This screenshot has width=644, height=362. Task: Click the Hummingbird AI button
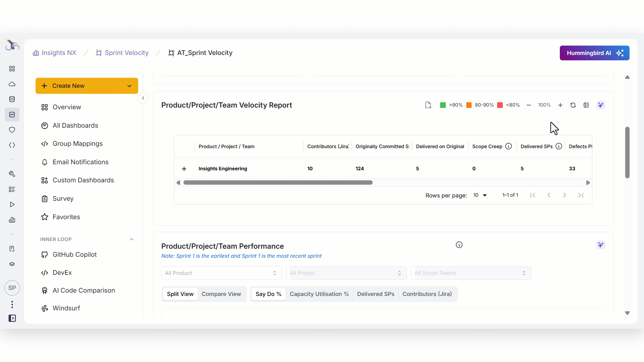coord(594,53)
